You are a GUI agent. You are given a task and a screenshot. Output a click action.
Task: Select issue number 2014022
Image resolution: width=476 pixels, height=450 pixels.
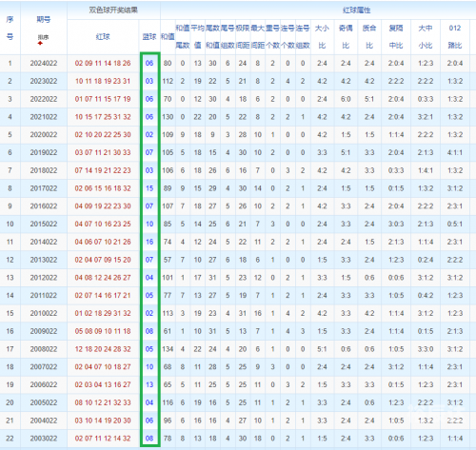44,242
